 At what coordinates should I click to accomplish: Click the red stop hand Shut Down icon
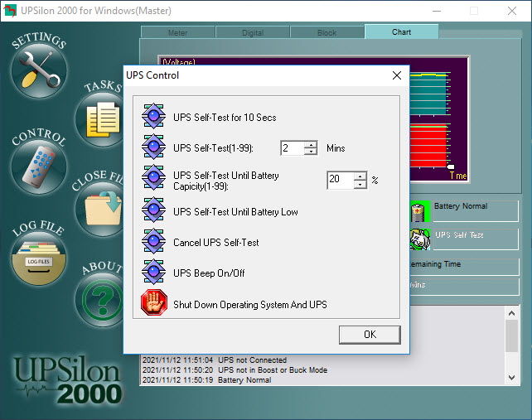coord(154,302)
